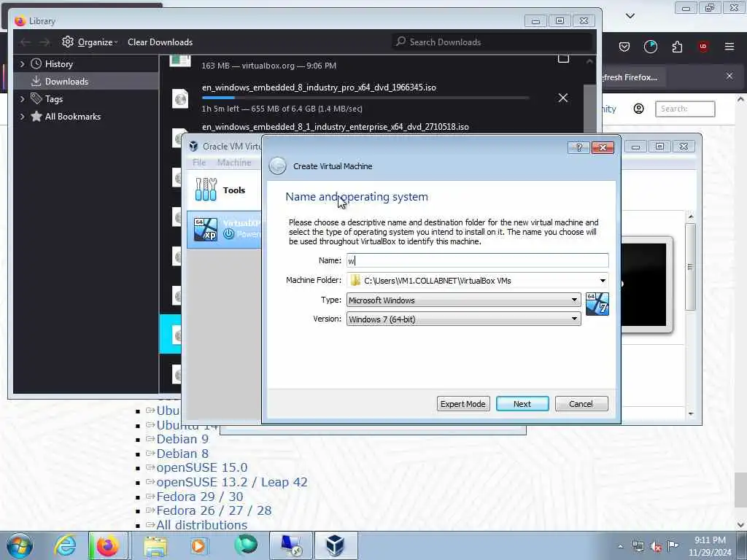Click the VM preview thumbnail in VirtualBox Manager
747x560 pixels.
(x=646, y=284)
